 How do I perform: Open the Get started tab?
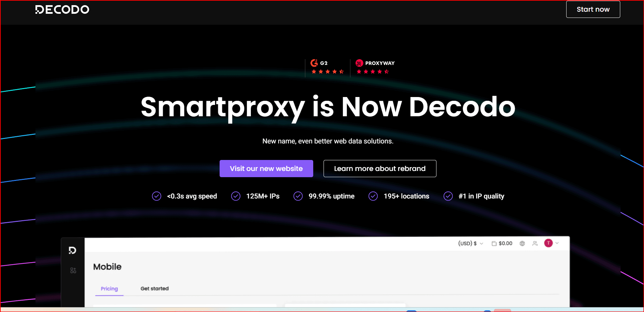tap(155, 289)
